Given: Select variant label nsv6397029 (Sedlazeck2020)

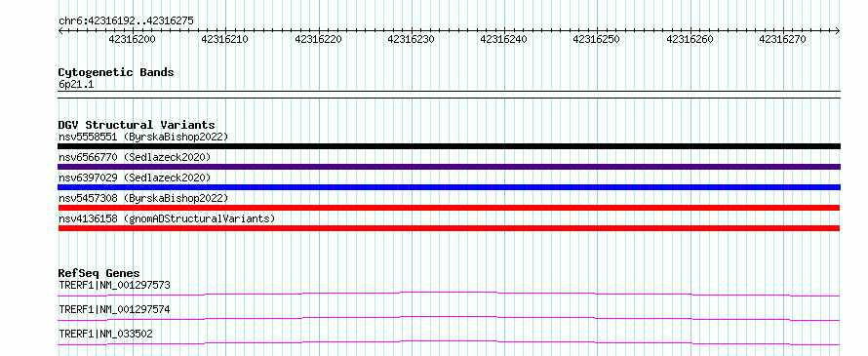Looking at the screenshot, I should pos(135,178).
